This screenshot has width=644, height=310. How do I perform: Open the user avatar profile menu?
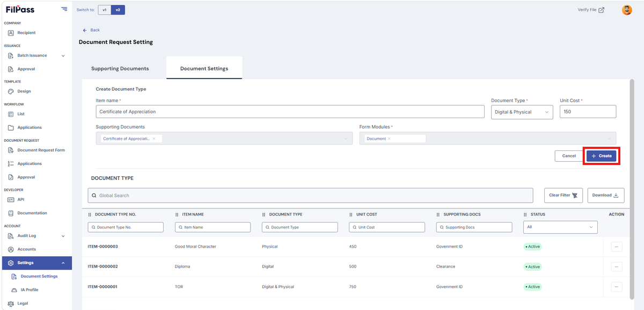pyautogui.click(x=627, y=10)
